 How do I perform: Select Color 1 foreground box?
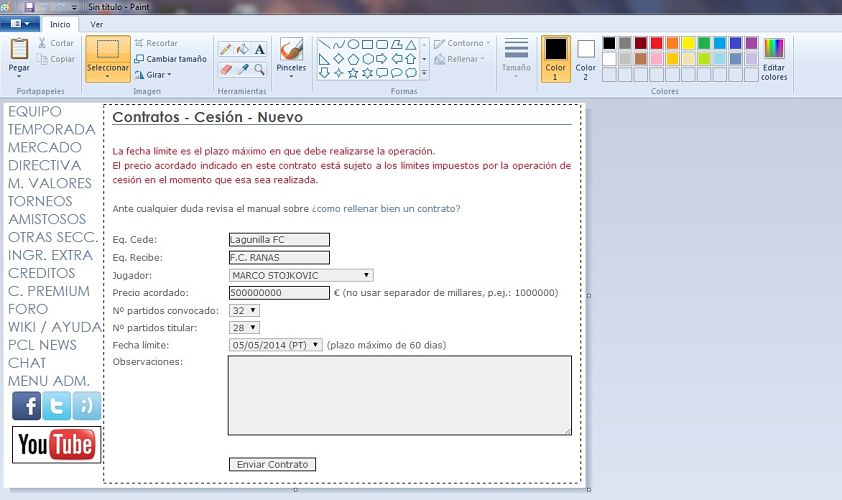(x=555, y=59)
